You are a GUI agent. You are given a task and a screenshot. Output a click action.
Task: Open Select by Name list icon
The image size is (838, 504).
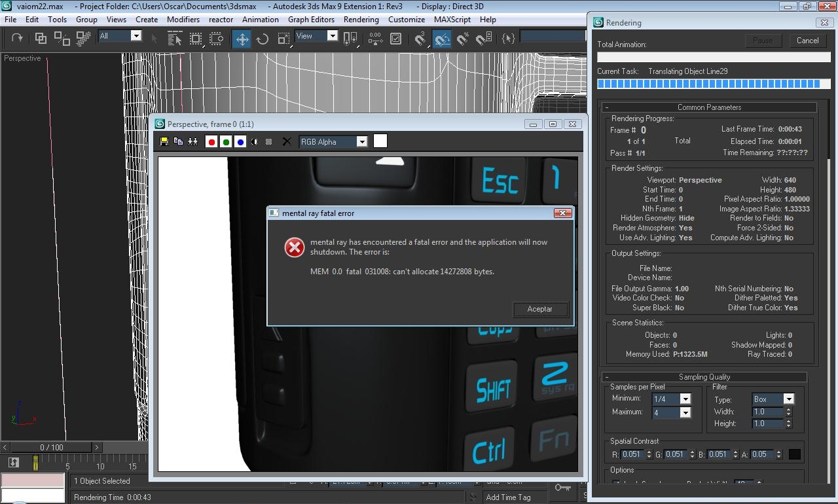175,38
